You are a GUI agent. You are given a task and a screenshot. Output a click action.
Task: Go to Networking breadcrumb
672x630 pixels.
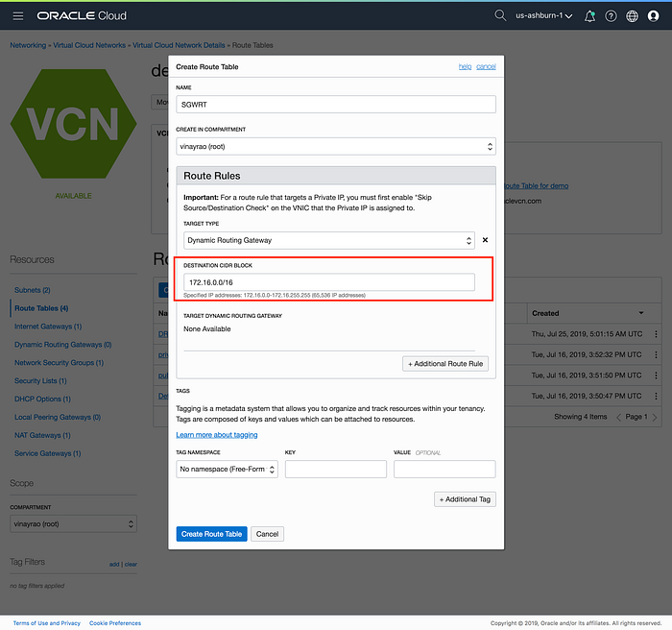(28, 45)
